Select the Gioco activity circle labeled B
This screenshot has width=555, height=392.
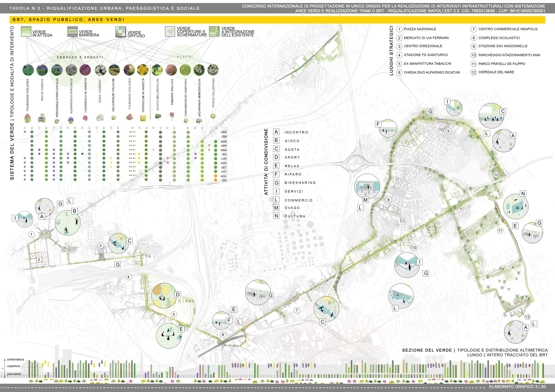pyautogui.click(x=67, y=223)
